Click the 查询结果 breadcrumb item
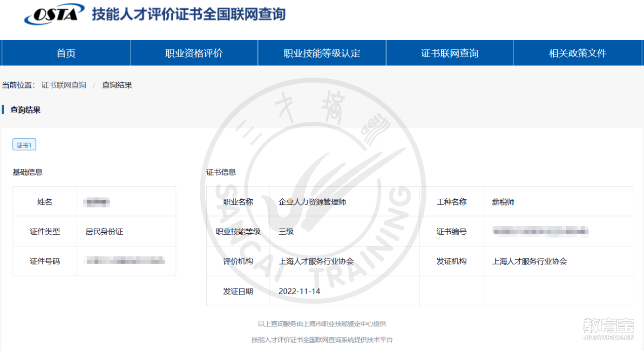Image resolution: width=644 pixels, height=351 pixels. 117,85
